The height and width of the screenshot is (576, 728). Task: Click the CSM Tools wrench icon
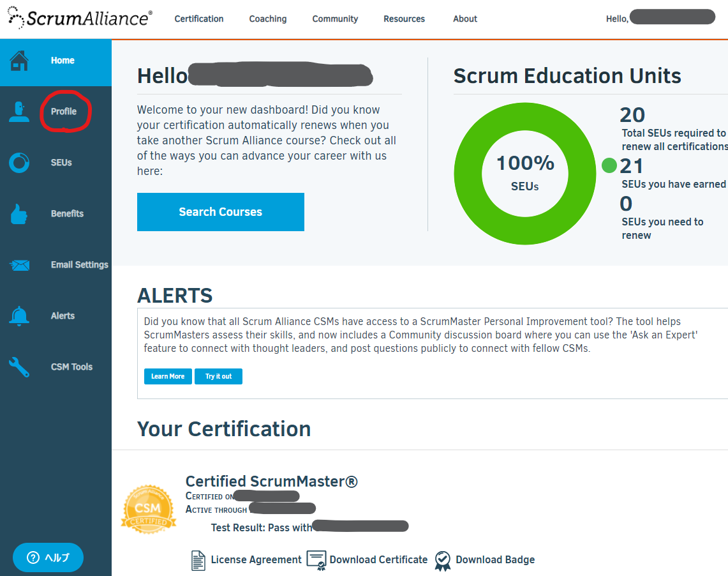pos(19,367)
